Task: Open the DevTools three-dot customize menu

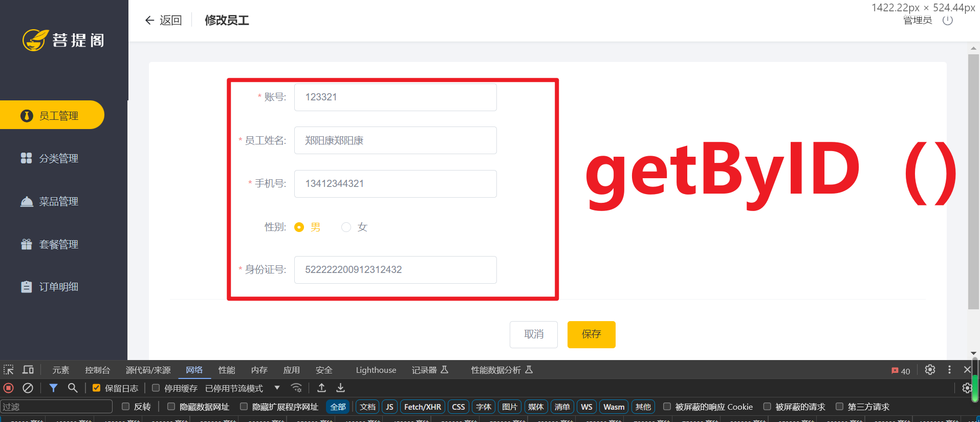Action: 949,370
